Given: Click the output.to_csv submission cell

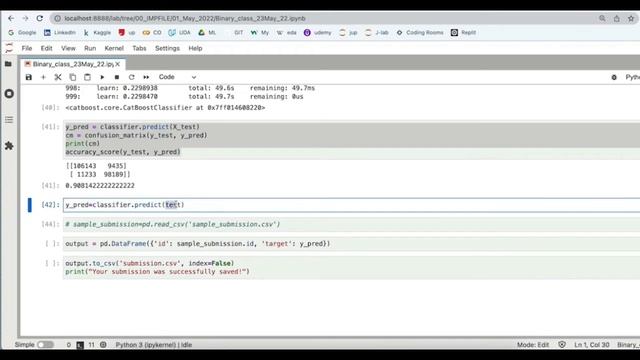Looking at the screenshot, I should coord(351,267).
